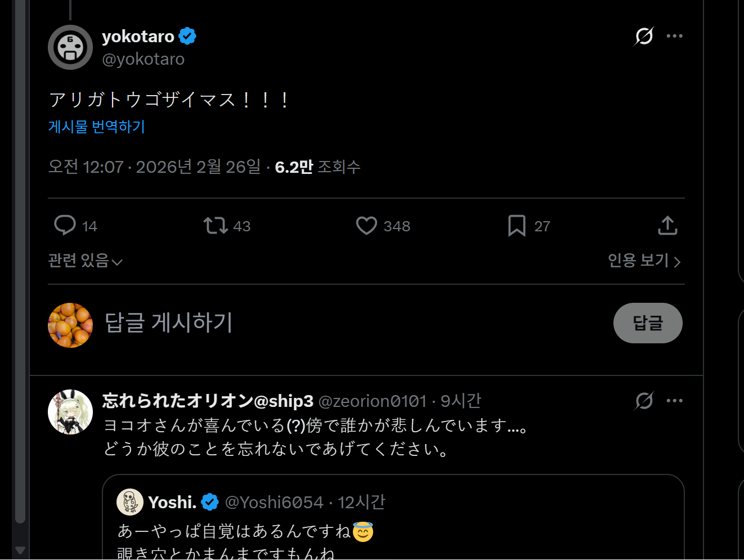Open 인용 보기 to view quotes

(644, 261)
